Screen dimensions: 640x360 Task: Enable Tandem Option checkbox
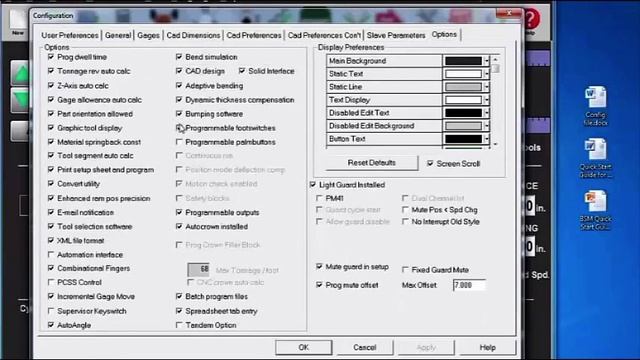(x=179, y=325)
